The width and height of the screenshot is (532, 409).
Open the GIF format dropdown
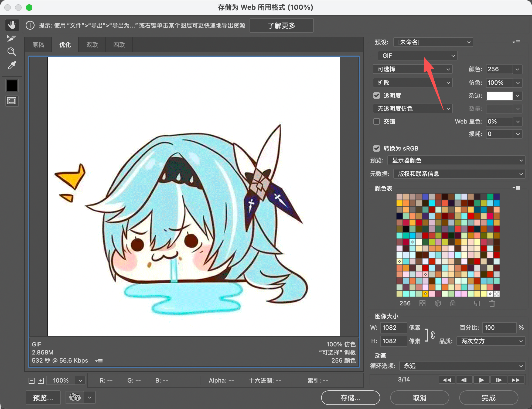pyautogui.click(x=418, y=56)
